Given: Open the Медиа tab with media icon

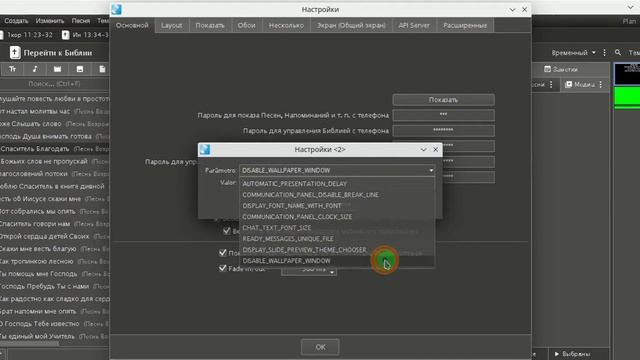Looking at the screenshot, I should click(x=580, y=84).
